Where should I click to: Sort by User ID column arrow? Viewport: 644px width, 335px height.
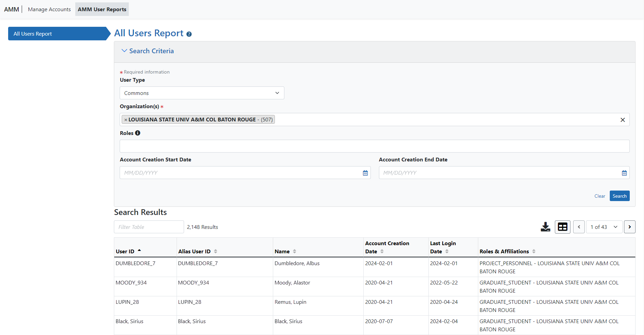click(x=139, y=251)
